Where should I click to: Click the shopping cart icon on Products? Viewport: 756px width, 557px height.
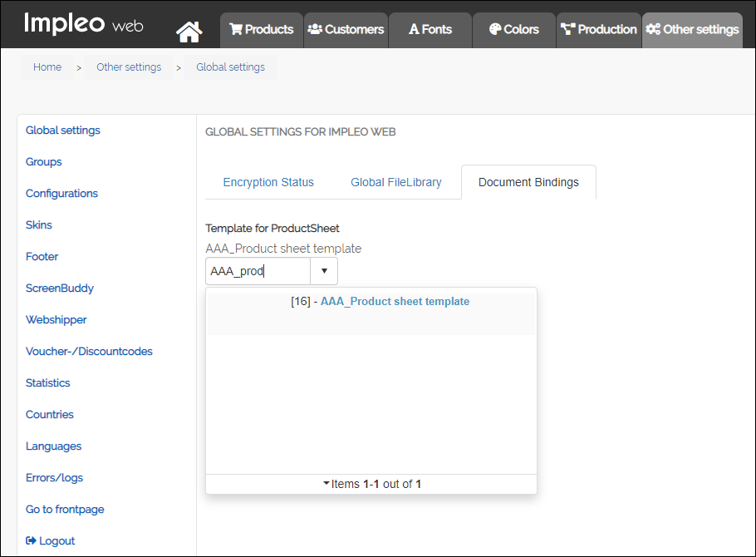[236, 29]
